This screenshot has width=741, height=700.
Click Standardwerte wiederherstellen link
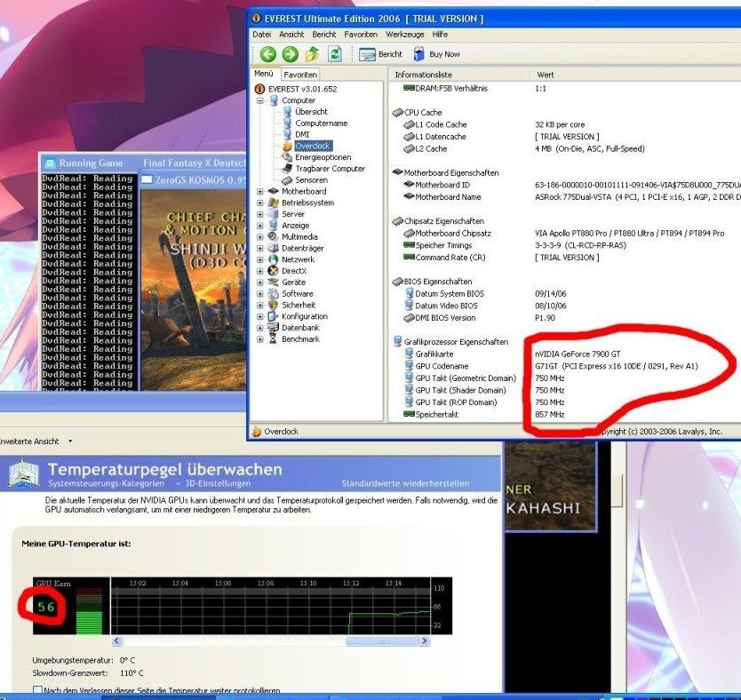pos(405,483)
